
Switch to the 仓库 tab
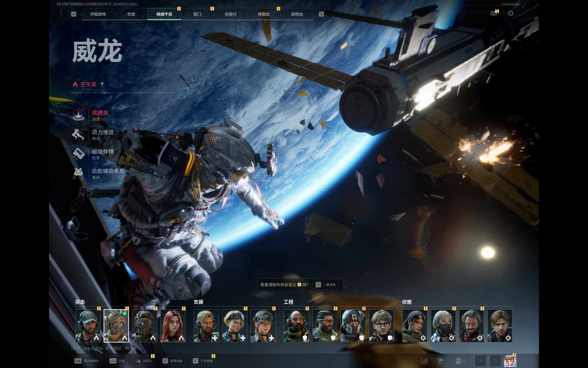(x=131, y=14)
